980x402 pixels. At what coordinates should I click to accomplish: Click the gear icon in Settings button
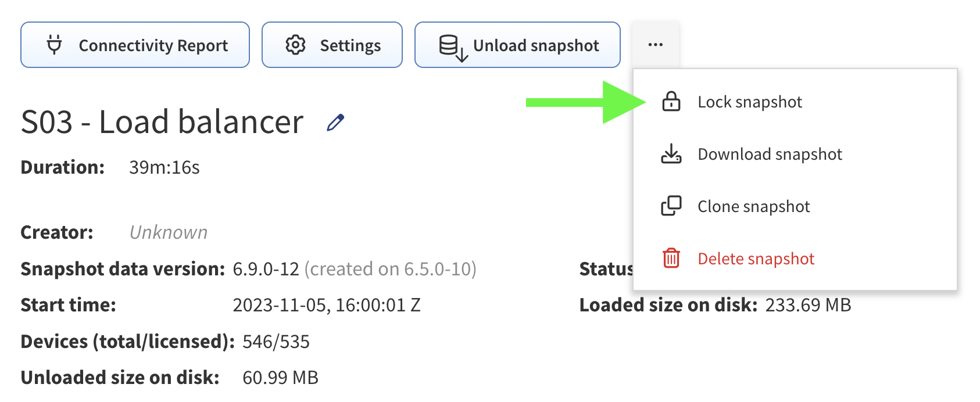click(295, 45)
